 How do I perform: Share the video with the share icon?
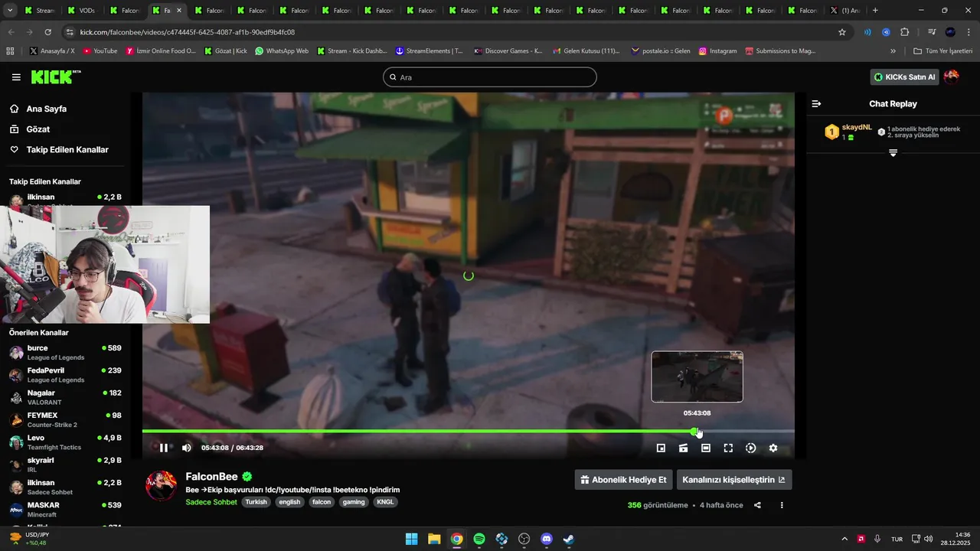click(757, 505)
